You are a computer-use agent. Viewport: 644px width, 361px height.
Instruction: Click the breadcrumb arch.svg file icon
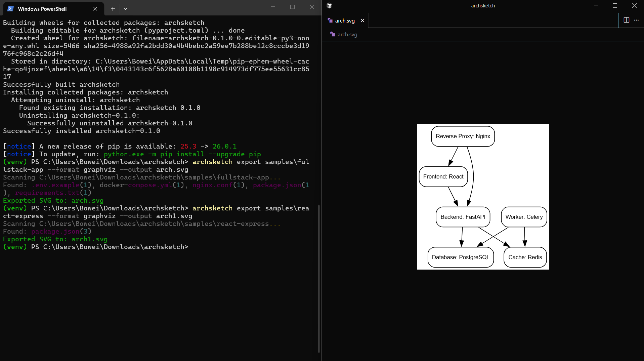click(x=333, y=34)
